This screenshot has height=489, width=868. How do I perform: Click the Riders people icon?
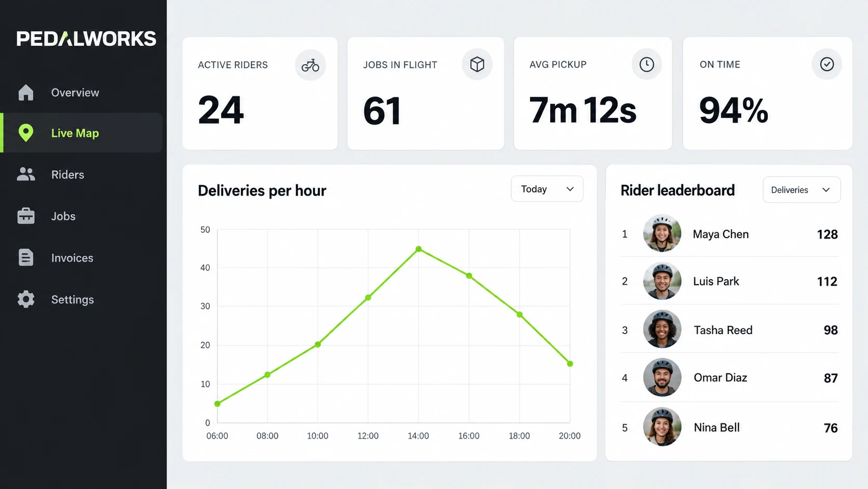pos(26,175)
